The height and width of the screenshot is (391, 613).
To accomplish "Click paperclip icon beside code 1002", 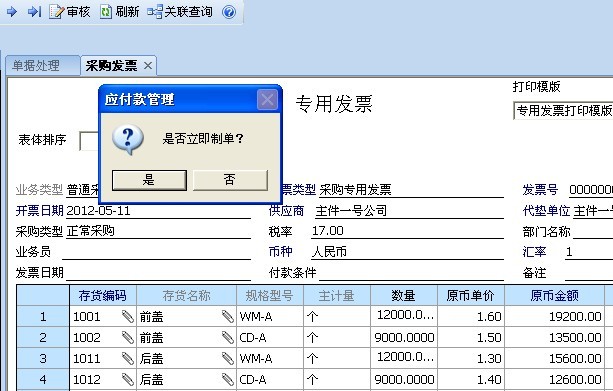I will point(128,337).
